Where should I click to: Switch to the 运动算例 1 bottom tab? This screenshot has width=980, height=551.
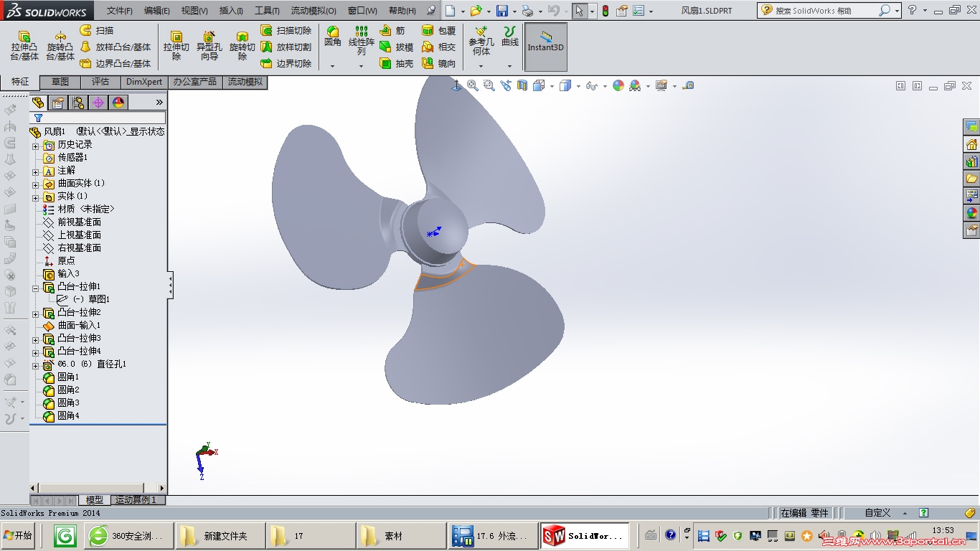tap(136, 500)
